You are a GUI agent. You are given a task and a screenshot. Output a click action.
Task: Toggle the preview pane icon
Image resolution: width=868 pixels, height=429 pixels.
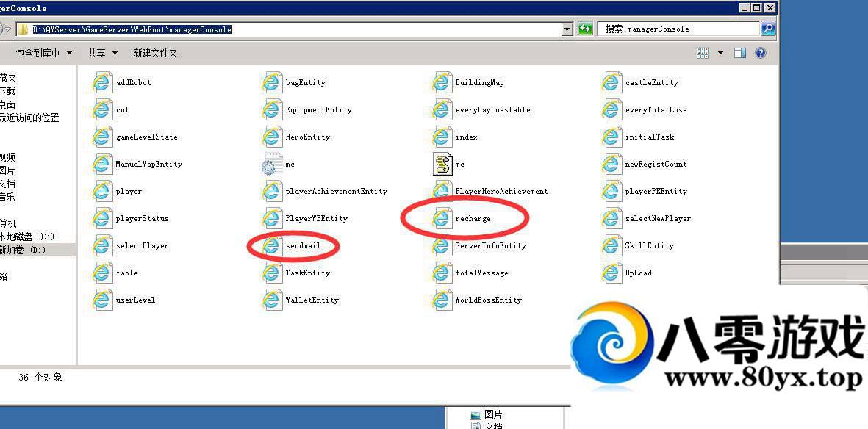coord(740,53)
